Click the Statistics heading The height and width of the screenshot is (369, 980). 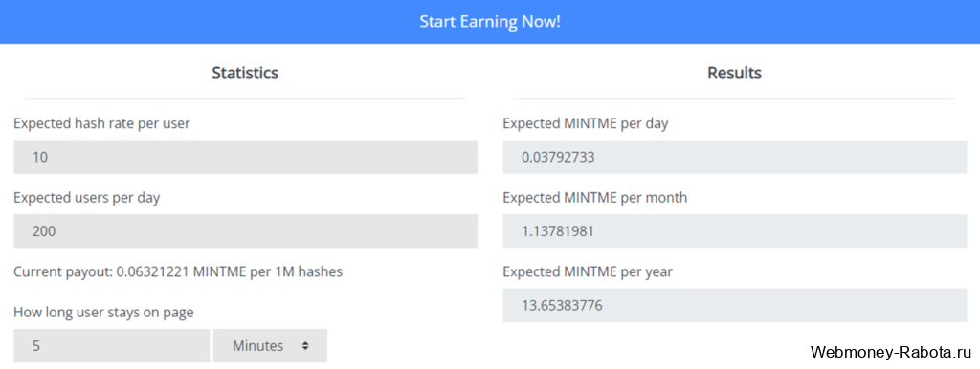tap(245, 73)
